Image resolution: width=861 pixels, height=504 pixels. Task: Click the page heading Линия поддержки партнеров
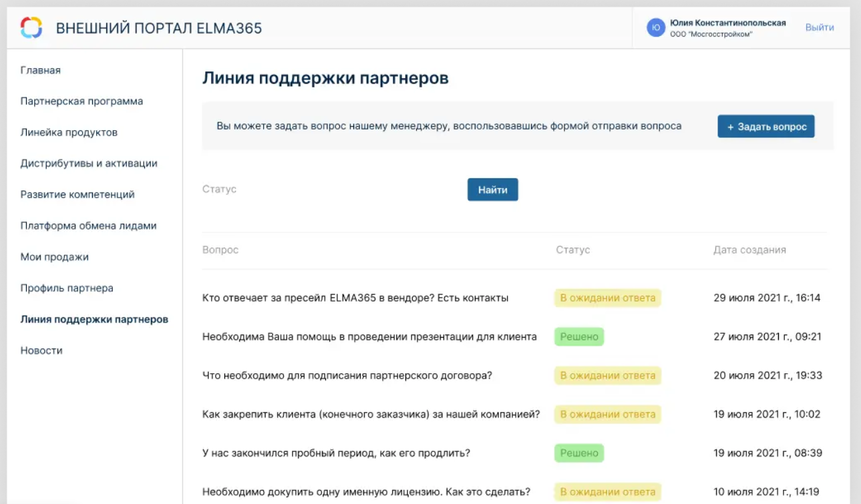click(325, 78)
